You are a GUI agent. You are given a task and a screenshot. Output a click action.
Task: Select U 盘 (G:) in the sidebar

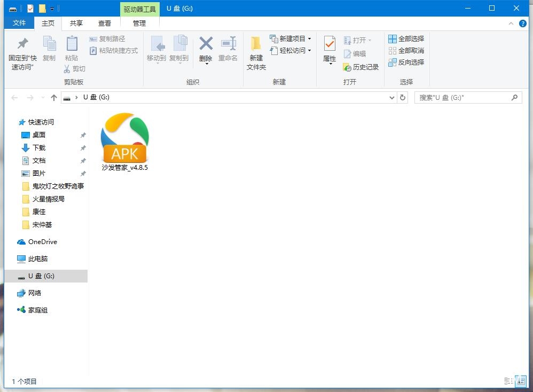click(x=46, y=276)
